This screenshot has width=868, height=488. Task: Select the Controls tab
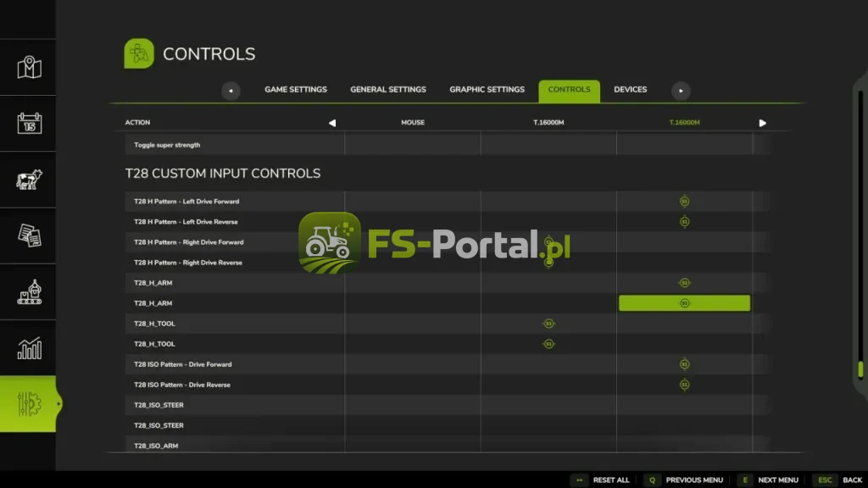tap(569, 91)
